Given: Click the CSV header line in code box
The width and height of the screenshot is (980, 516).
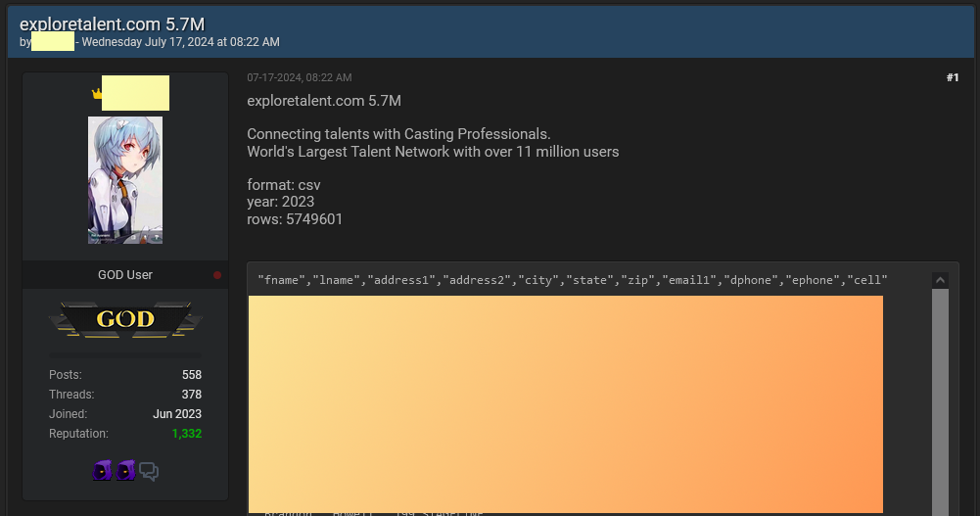Looking at the screenshot, I should (573, 280).
